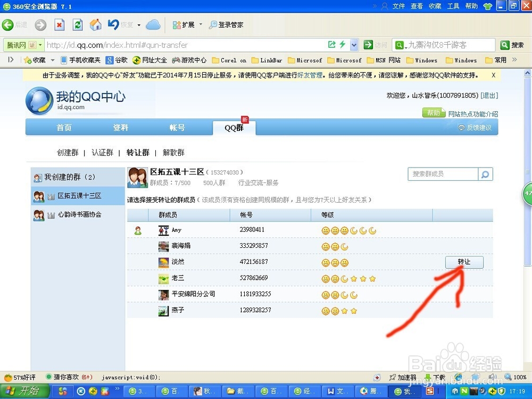
Task: Toggle the sidebar panel arrow by bookmarks bar
Action: tap(11, 60)
